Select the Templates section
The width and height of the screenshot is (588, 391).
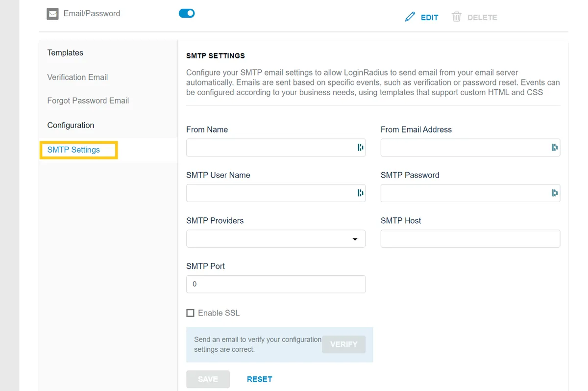(x=65, y=52)
